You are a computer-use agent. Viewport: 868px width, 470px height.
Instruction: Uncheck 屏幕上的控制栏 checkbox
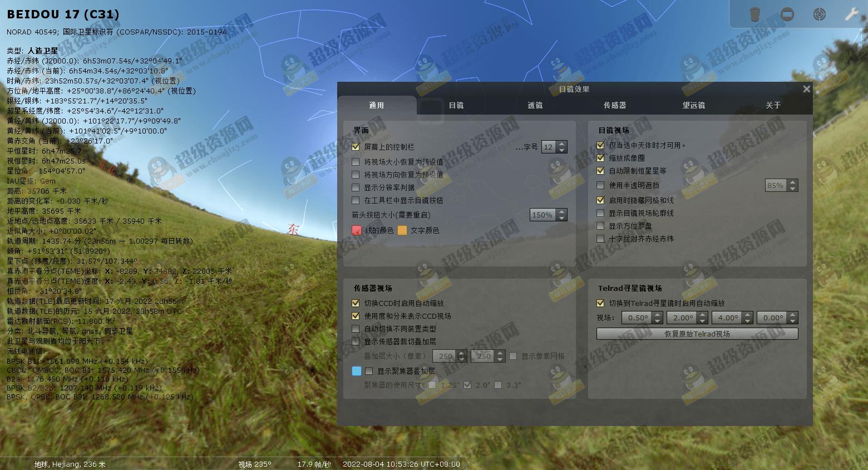point(356,147)
